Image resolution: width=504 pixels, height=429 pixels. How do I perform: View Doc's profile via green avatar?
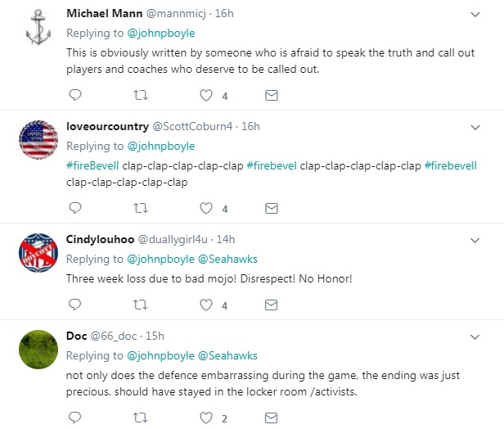coord(38,351)
